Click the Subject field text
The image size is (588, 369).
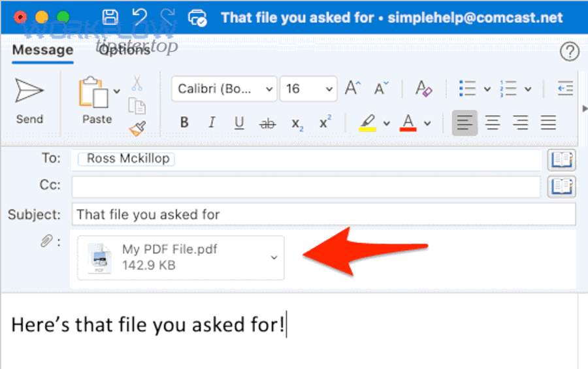coord(148,214)
